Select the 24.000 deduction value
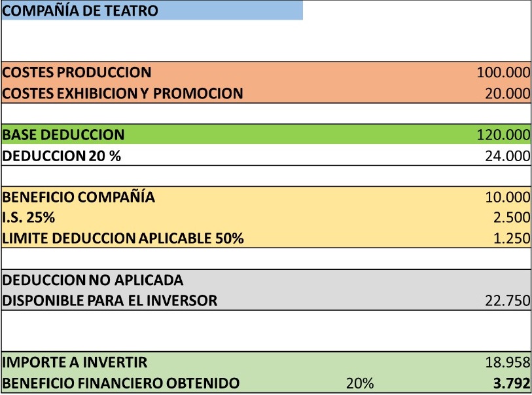The height and width of the screenshot is (395, 532). coord(507,156)
